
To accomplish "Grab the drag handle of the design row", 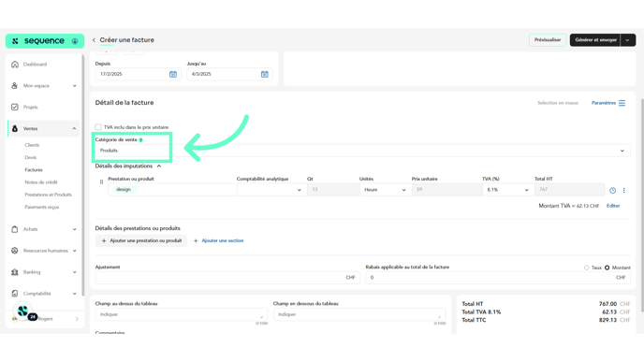I will [101, 181].
